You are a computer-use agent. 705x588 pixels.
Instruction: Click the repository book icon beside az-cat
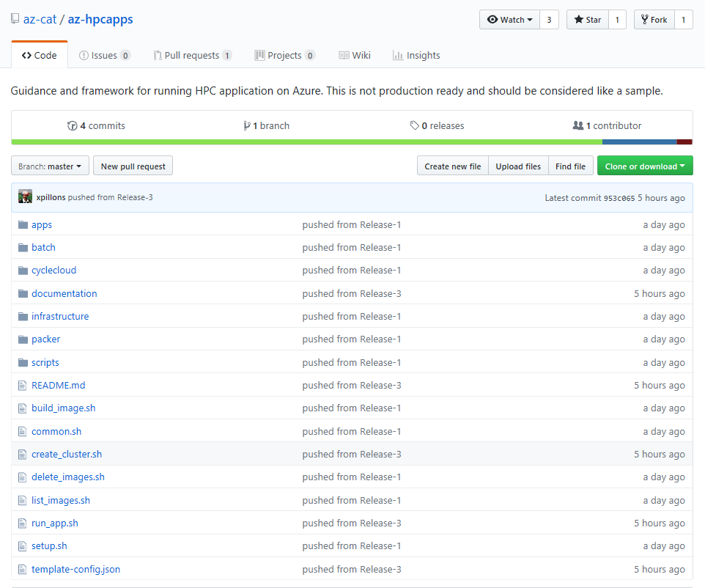(15, 19)
